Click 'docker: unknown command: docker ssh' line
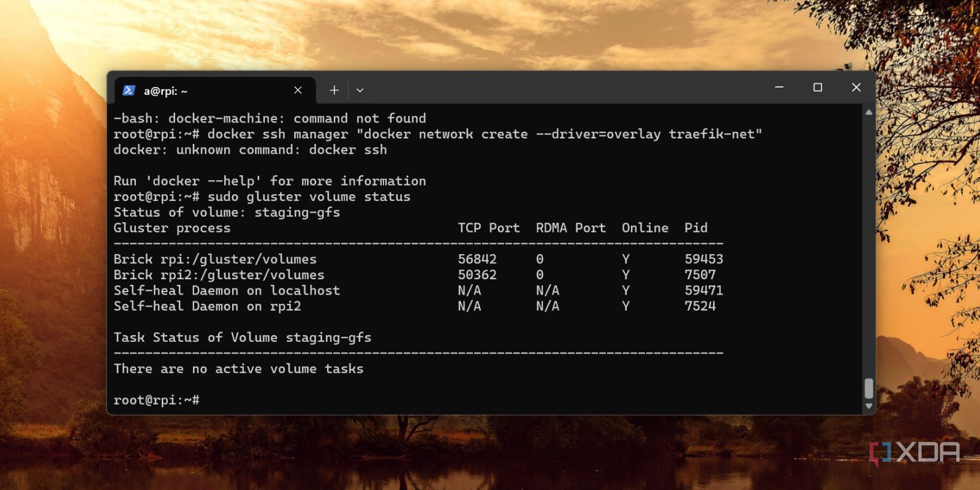The height and width of the screenshot is (490, 980). pyautogui.click(x=251, y=150)
